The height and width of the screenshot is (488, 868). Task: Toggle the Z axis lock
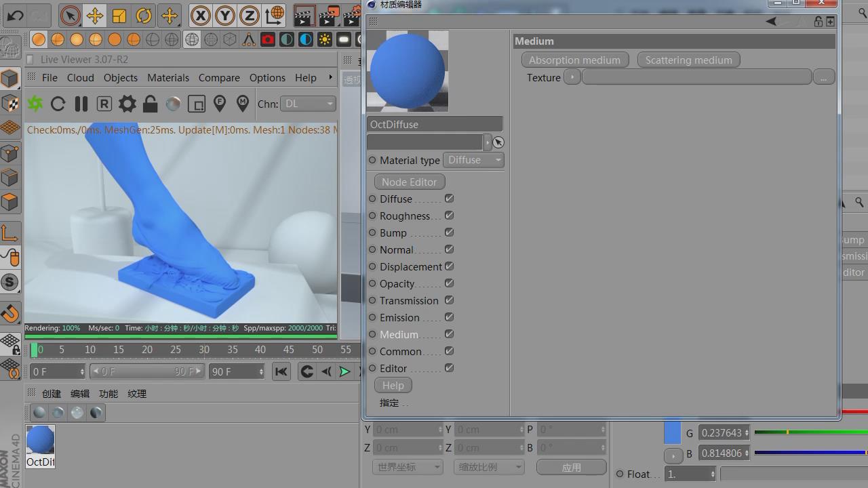pyautogui.click(x=249, y=15)
